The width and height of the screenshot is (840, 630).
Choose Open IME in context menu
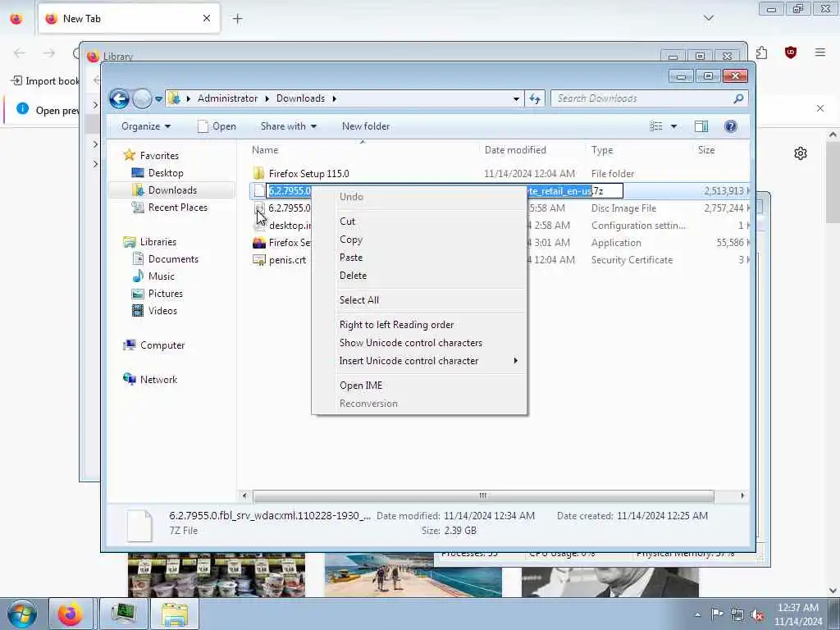point(361,386)
